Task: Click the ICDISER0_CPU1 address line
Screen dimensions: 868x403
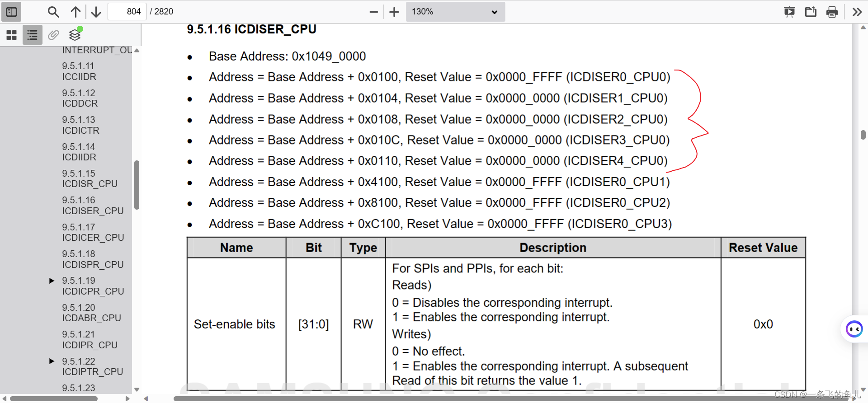Action: (439, 182)
